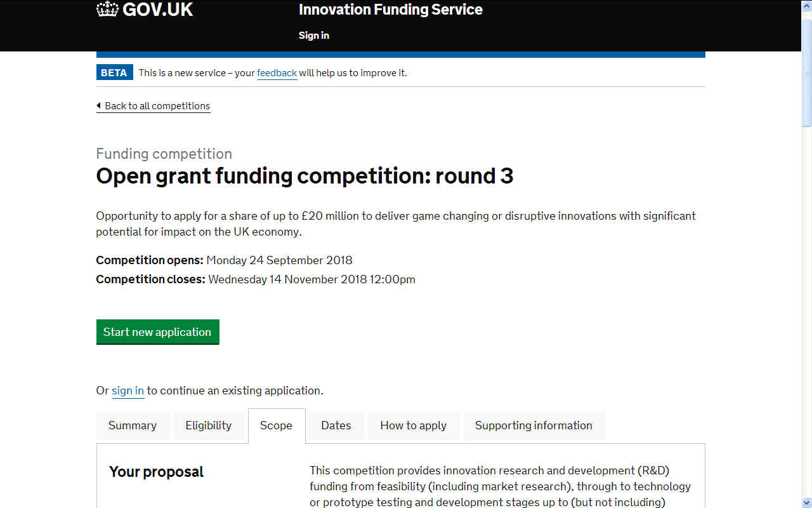The height and width of the screenshot is (508, 812).
Task: Sign in from the header navigation
Action: 314,36
